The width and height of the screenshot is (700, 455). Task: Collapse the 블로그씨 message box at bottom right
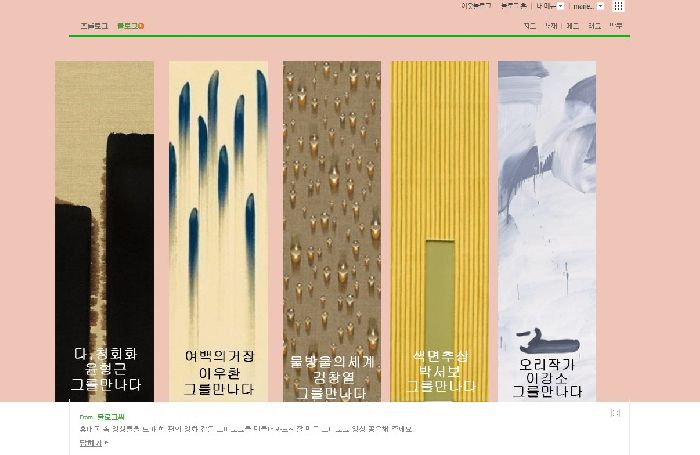tap(615, 412)
